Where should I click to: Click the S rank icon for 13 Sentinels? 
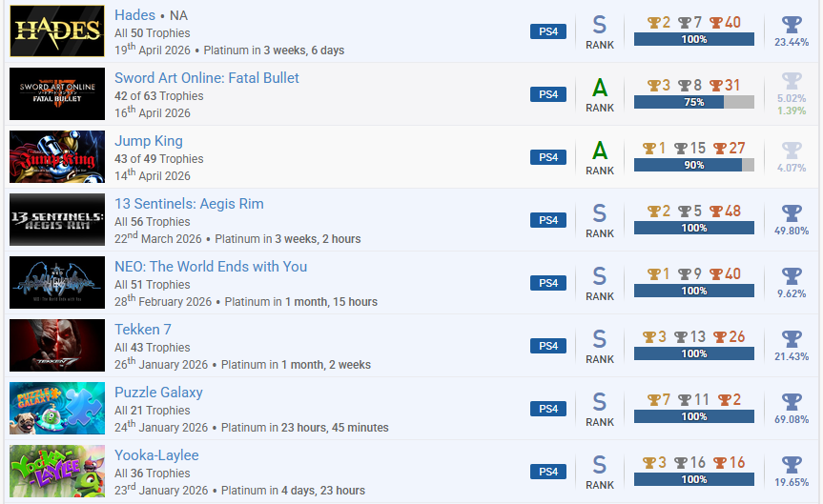600,214
